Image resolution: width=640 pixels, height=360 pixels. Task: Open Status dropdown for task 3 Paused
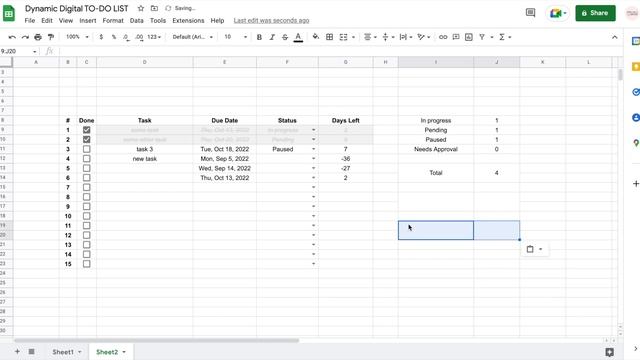click(x=313, y=149)
